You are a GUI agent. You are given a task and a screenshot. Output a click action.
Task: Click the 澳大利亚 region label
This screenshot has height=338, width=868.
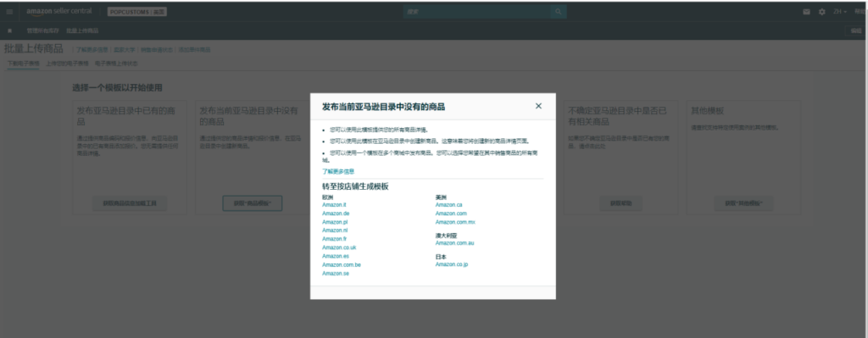[446, 235]
